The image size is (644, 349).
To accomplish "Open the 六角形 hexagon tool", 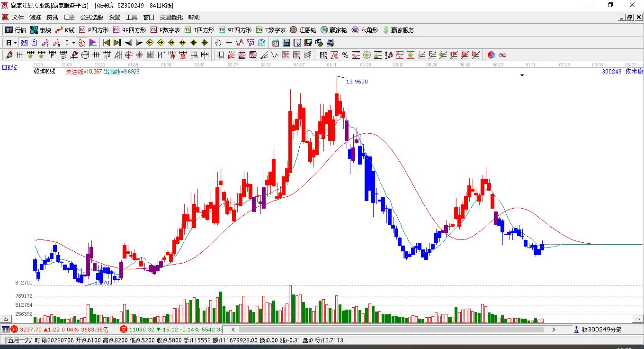I will coord(365,30).
